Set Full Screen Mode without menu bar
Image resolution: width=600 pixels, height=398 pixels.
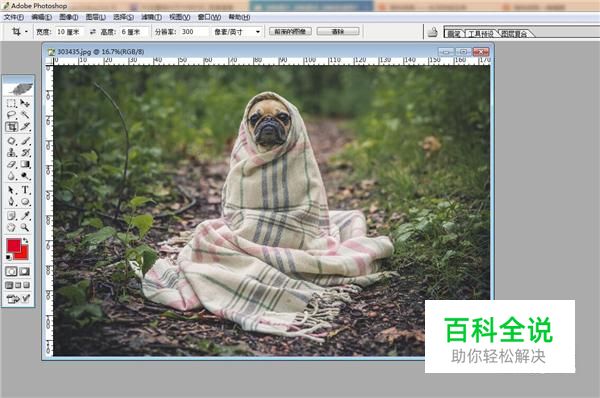pos(26,285)
